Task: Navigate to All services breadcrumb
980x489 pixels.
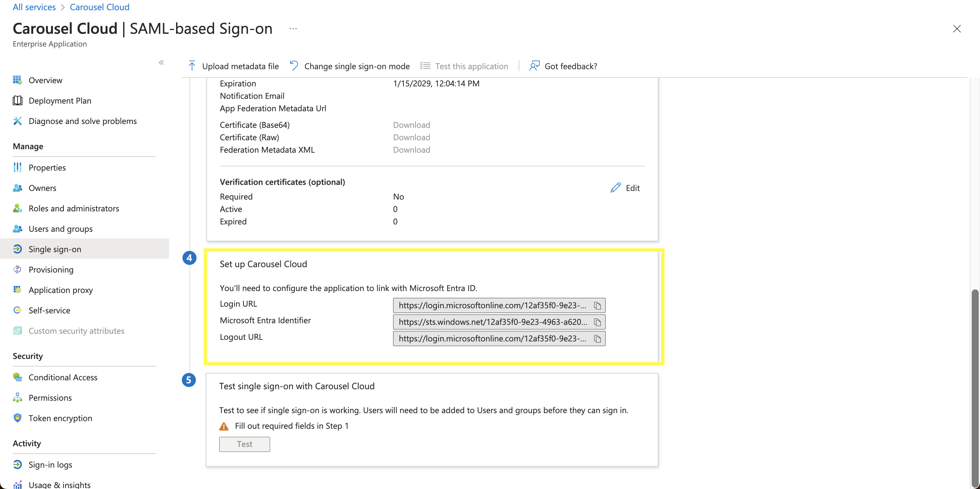Action: pos(34,7)
